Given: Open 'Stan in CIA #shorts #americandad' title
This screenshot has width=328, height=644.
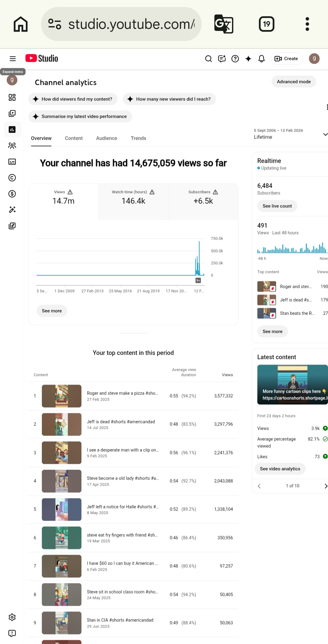Looking at the screenshot, I should (120, 620).
